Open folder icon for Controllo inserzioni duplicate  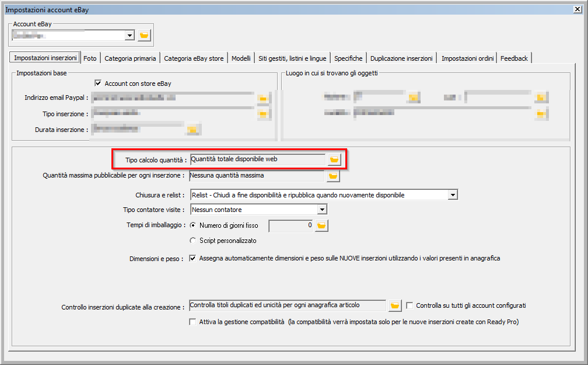click(x=395, y=305)
